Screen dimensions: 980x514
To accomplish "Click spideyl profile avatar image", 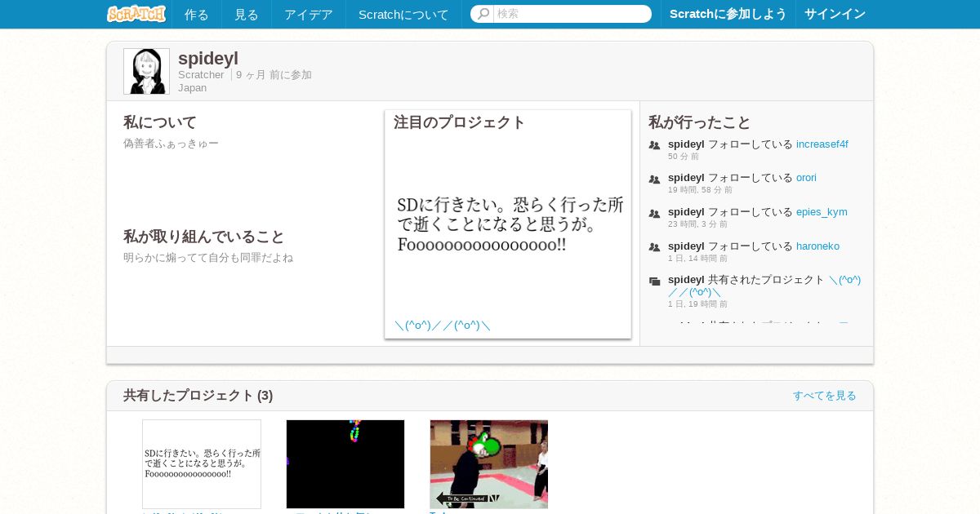I will pos(146,71).
